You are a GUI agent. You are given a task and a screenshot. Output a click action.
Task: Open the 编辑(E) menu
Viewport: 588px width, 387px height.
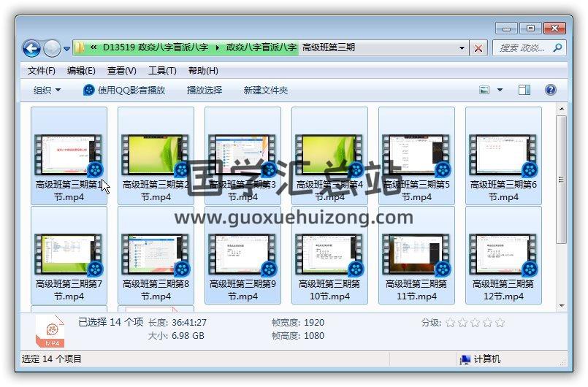pos(81,71)
